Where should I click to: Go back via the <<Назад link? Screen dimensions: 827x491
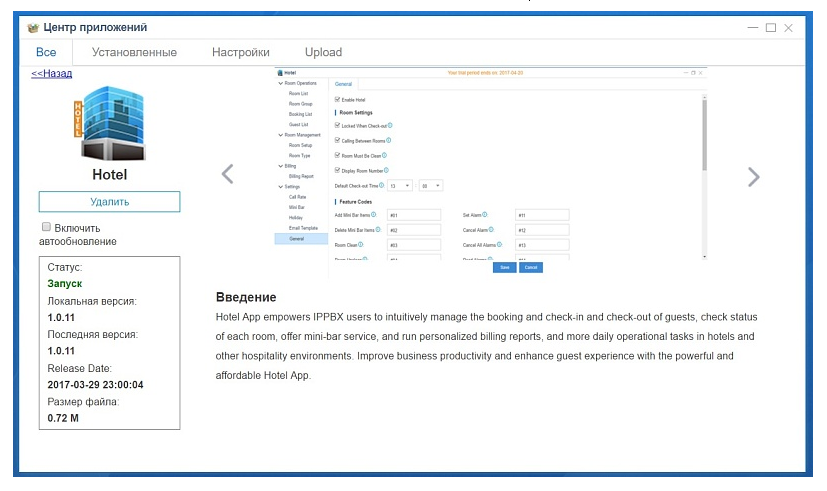51,73
